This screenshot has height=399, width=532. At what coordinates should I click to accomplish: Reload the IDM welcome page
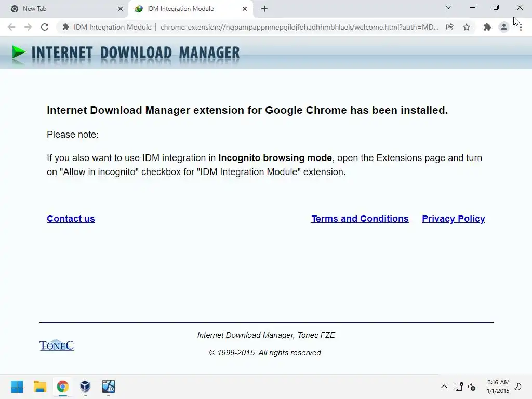click(x=45, y=27)
